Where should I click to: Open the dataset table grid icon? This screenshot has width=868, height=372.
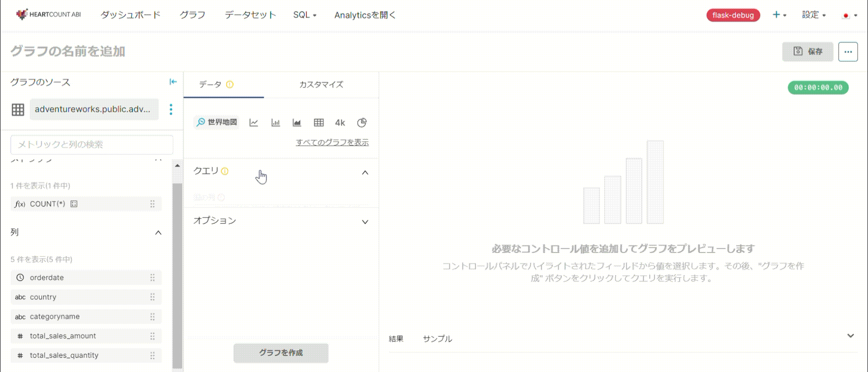(18, 110)
